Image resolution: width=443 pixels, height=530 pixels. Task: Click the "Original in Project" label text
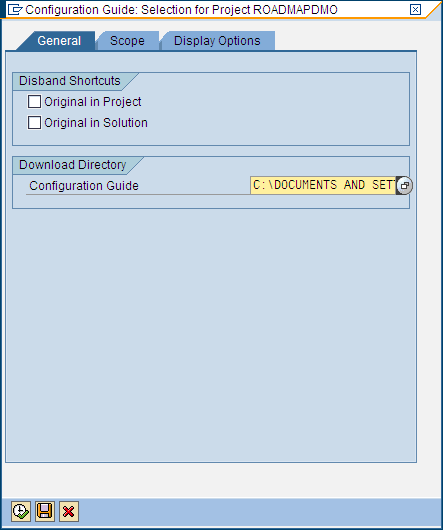point(93,102)
